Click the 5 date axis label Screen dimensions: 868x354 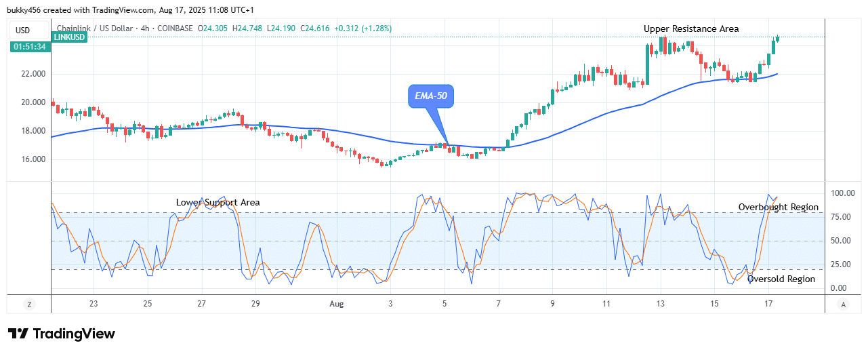click(x=445, y=304)
